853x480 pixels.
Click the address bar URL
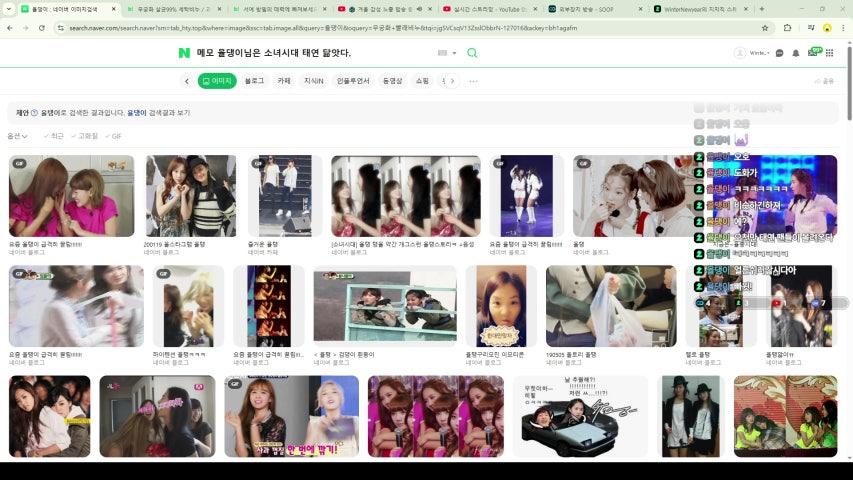click(x=323, y=28)
